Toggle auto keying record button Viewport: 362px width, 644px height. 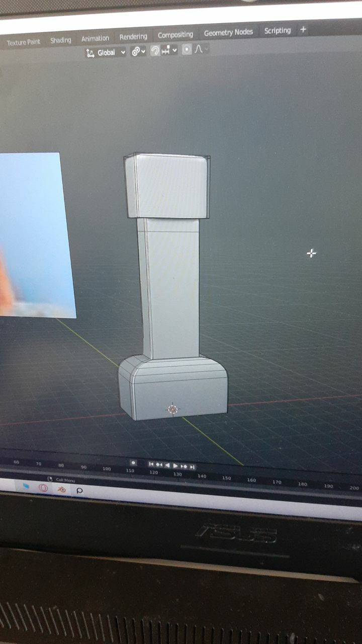pyautogui.click(x=133, y=463)
